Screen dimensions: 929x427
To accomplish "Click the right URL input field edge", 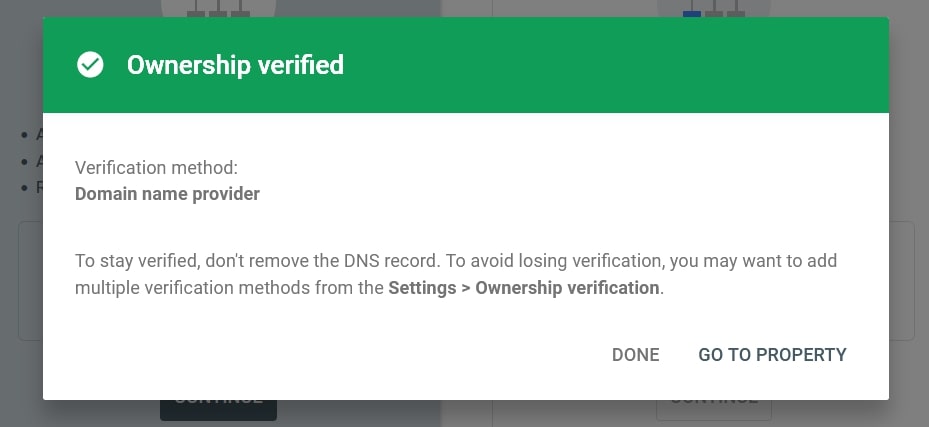I will click(903, 280).
